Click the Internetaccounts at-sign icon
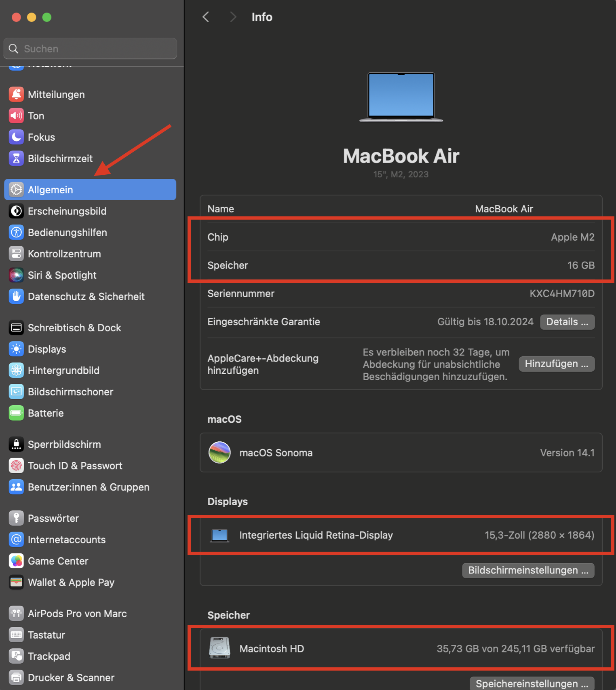The height and width of the screenshot is (690, 616). coord(16,540)
